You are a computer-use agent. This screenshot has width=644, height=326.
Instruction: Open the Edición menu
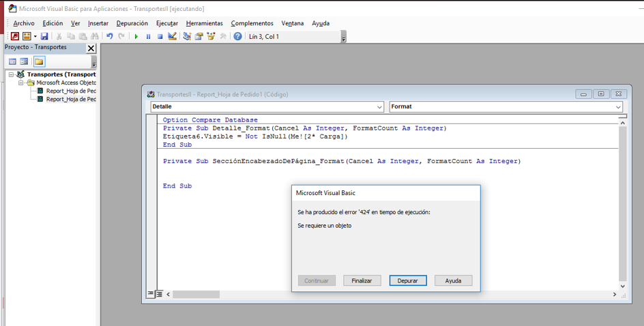point(53,23)
